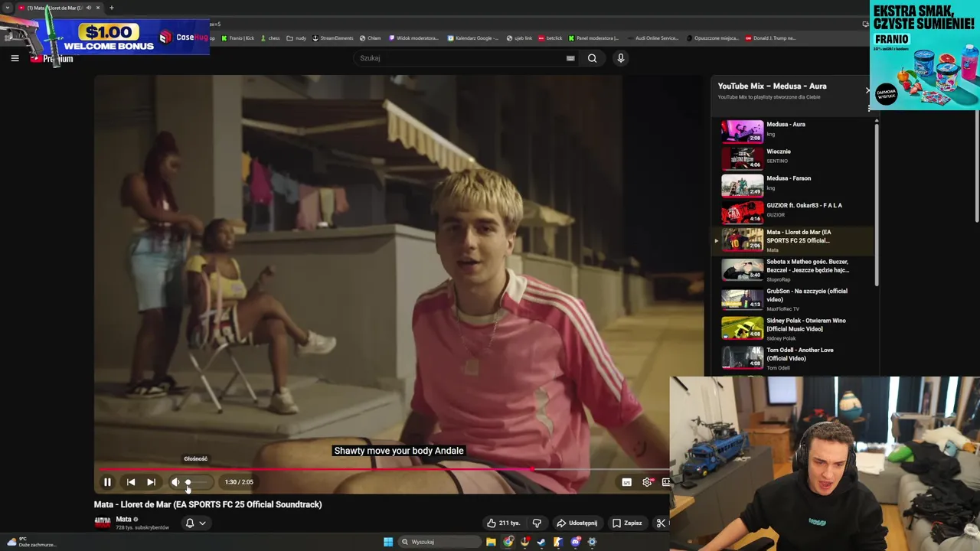Like the video, 211 tys. thumbs up
The image size is (980, 551).
click(x=503, y=523)
